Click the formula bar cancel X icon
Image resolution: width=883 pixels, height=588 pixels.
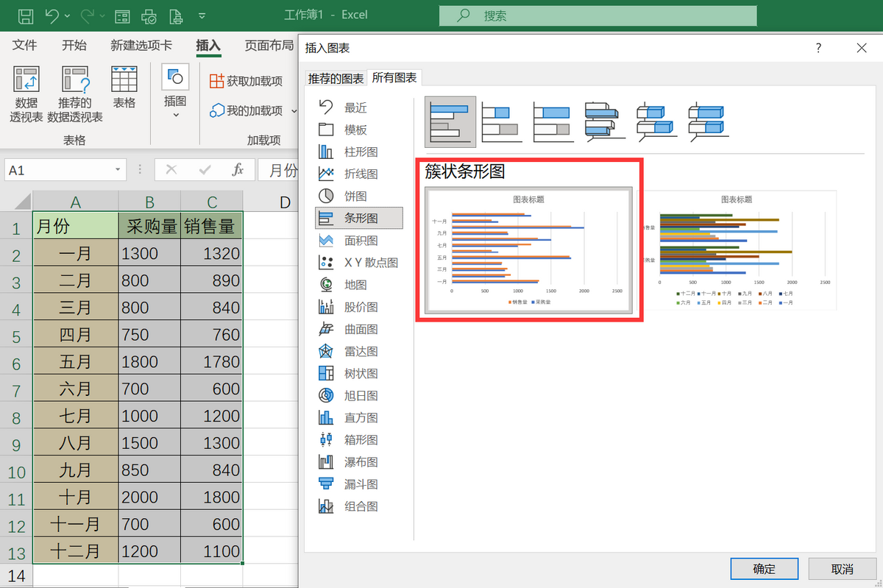[x=171, y=170]
